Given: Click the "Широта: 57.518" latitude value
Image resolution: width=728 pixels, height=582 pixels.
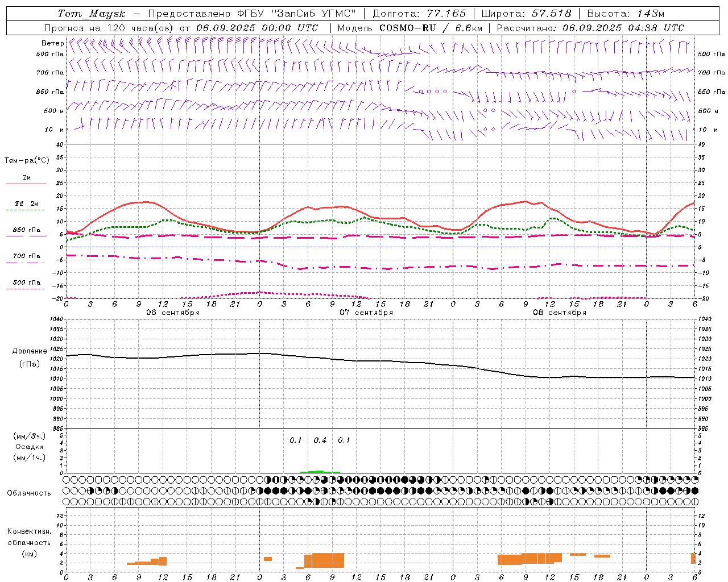Looking at the screenshot, I should coord(526,14).
